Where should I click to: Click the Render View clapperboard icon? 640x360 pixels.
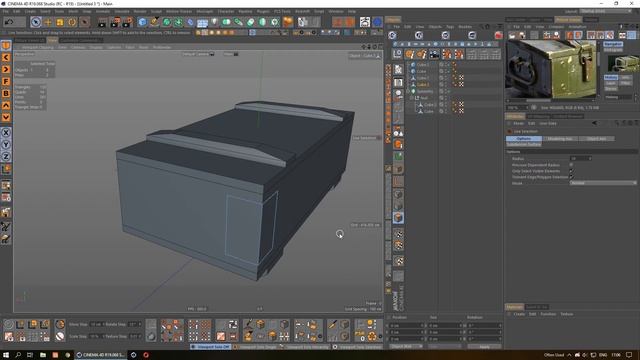tap(102, 22)
